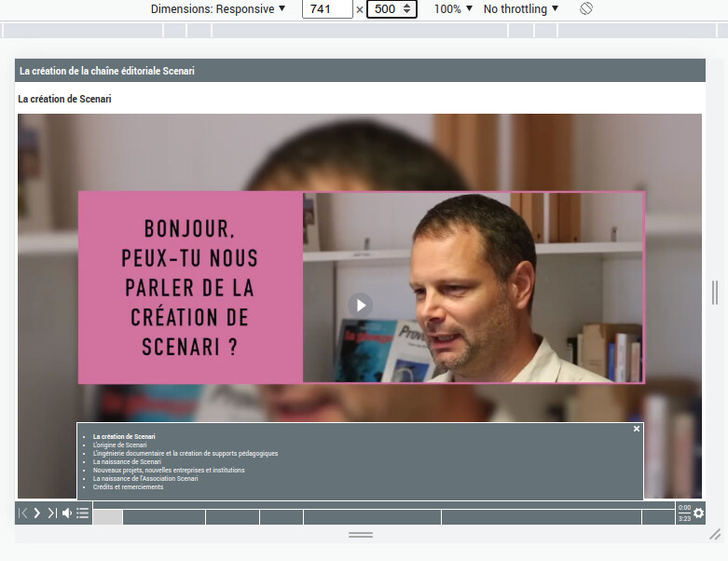This screenshot has width=728, height=561.
Task: Click the viewport width field 741
Action: 327,8
